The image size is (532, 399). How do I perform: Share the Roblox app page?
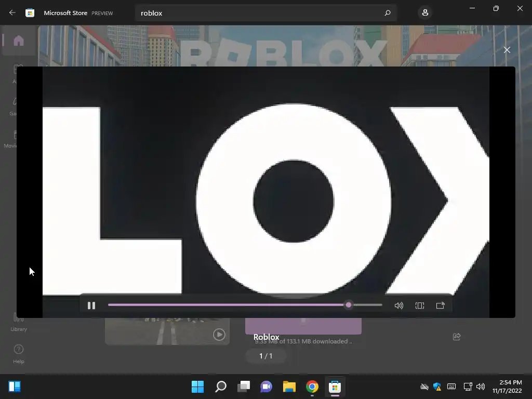click(457, 337)
